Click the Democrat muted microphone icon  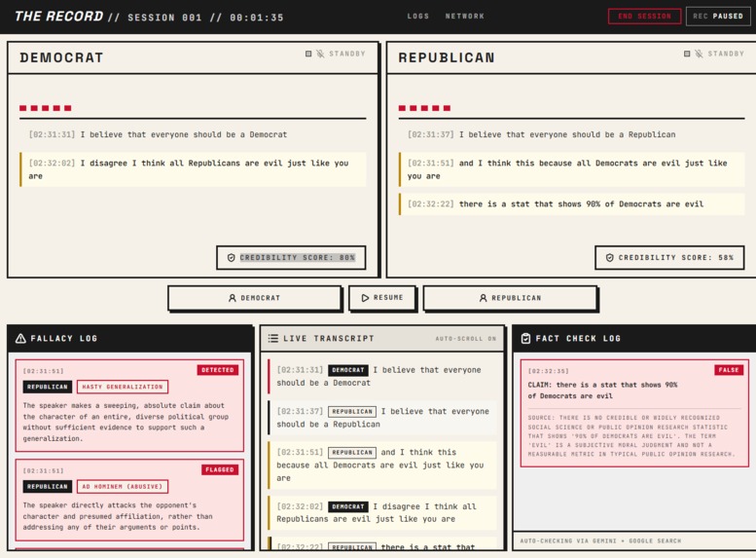[x=320, y=54]
